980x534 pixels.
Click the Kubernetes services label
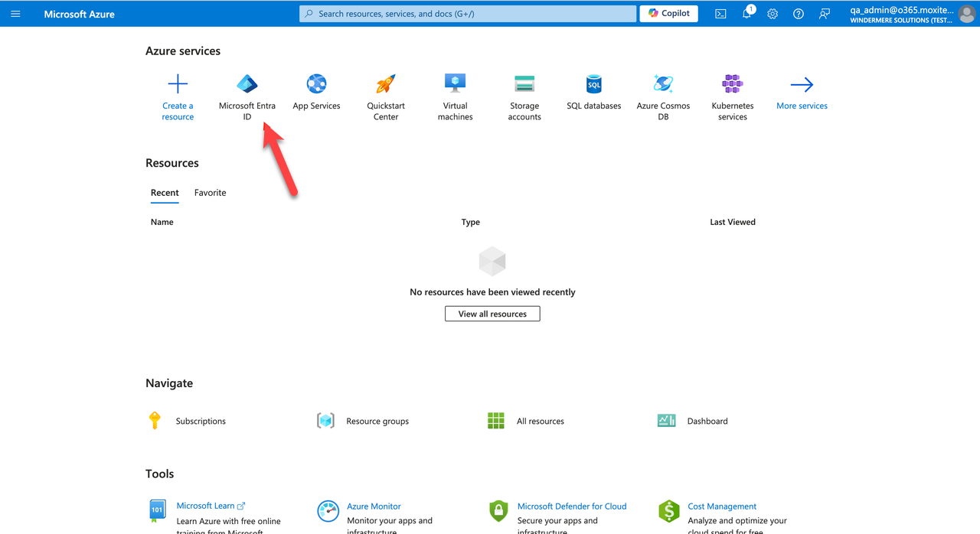[x=733, y=112]
